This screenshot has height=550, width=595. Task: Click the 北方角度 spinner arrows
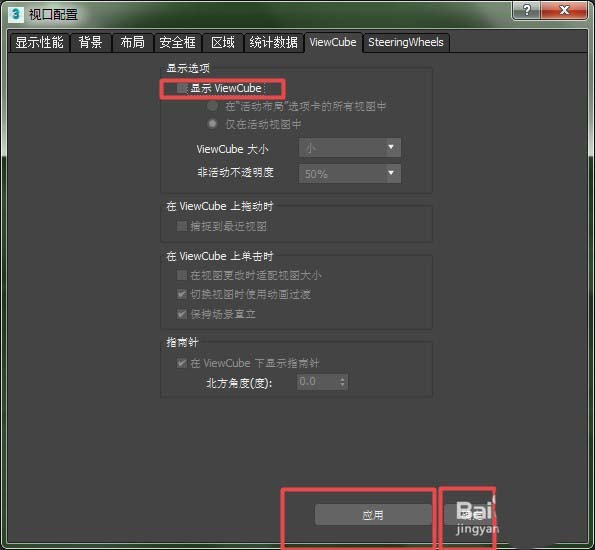[343, 382]
